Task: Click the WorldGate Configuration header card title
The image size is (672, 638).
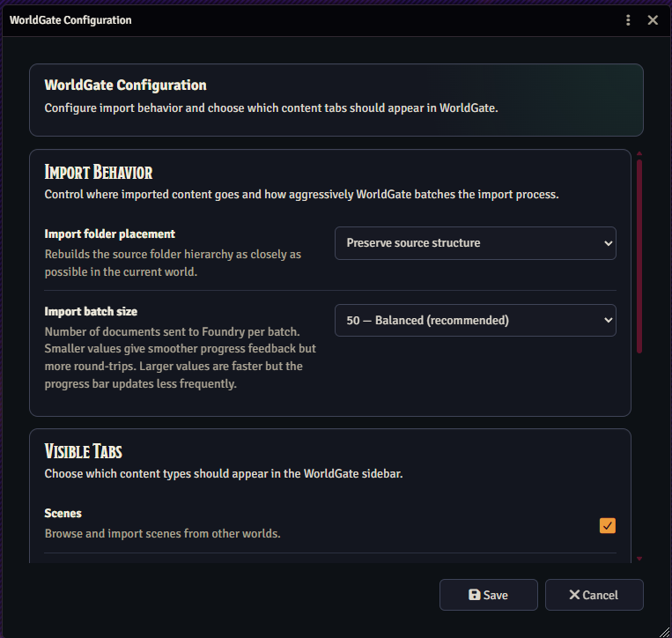Action: click(x=126, y=85)
